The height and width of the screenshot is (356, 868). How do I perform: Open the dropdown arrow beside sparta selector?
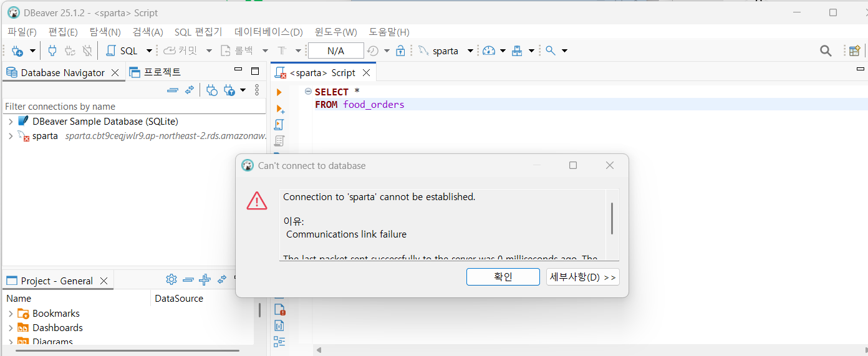470,51
